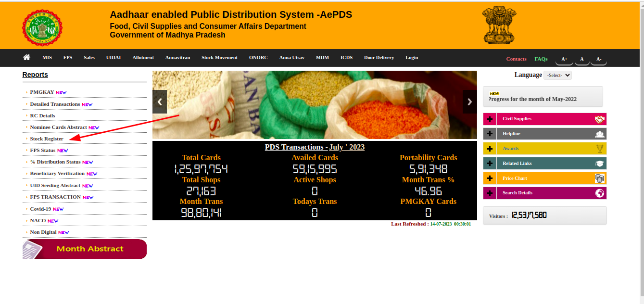
Task: Click the national emblem image top right
Action: coord(499,25)
